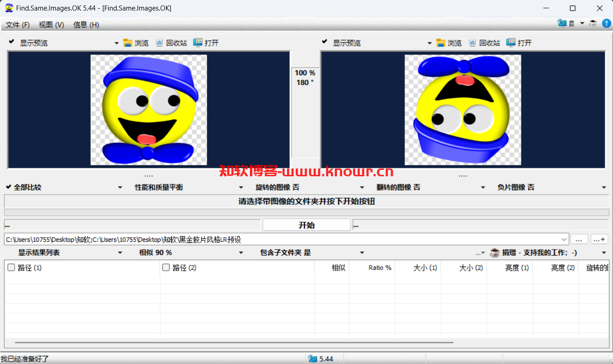This screenshot has height=364, width=613.
Task: Expand the right 显示预览 dropdown arrow
Action: pyautogui.click(x=430, y=43)
